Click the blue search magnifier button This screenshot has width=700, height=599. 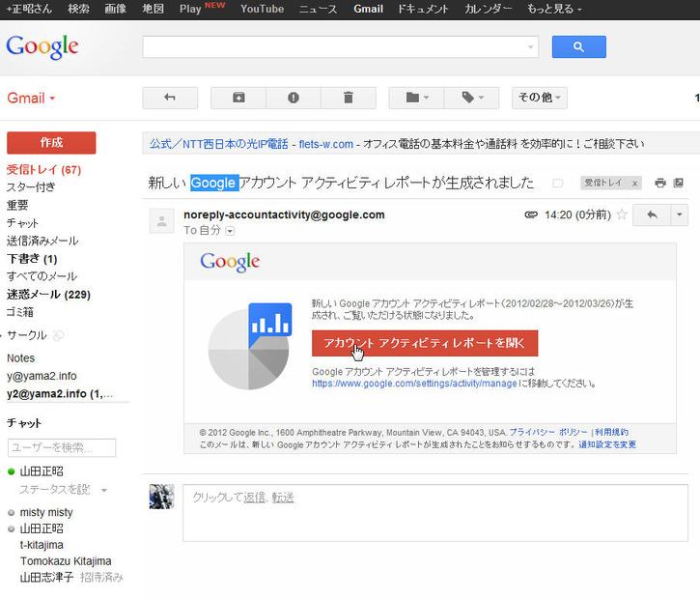(x=578, y=47)
